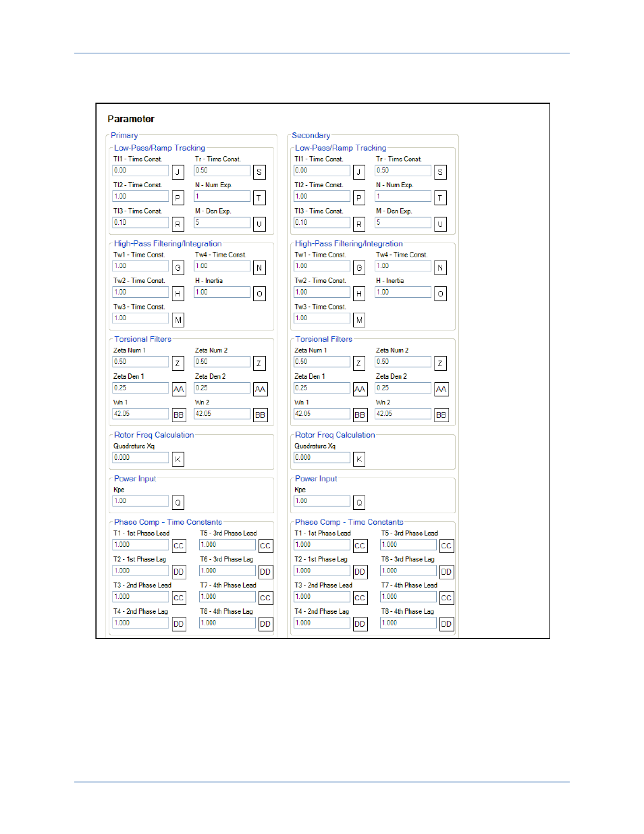Click Secondary Zeta Num 2 field

click(x=403, y=362)
